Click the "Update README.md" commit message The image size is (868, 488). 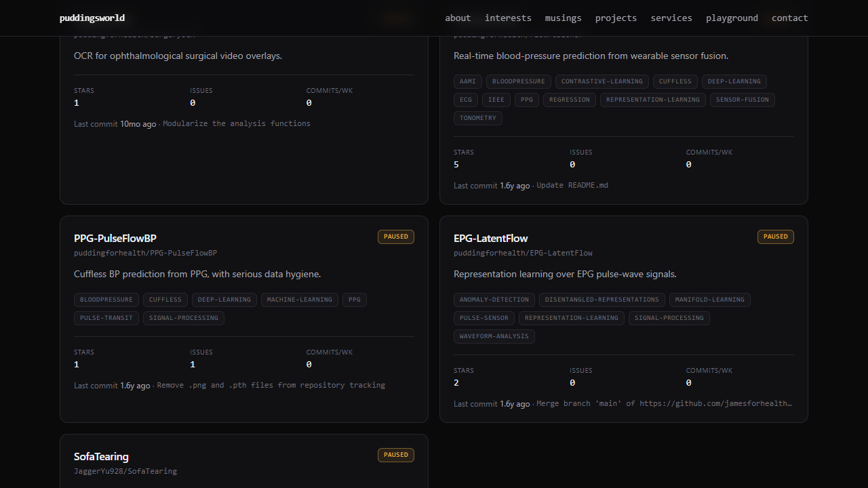click(x=572, y=186)
